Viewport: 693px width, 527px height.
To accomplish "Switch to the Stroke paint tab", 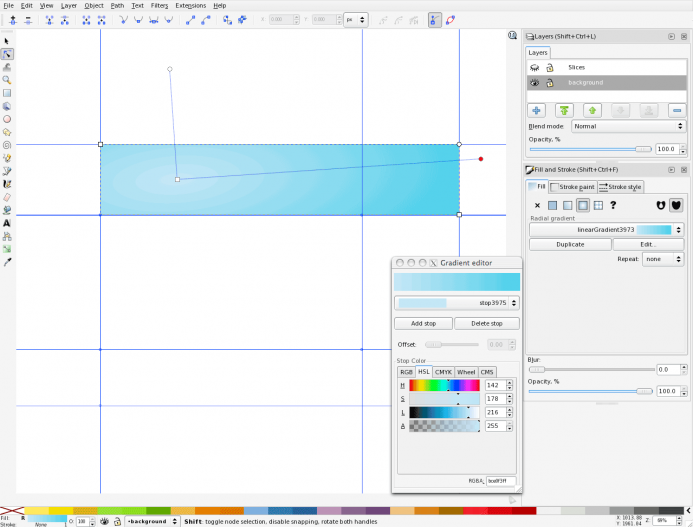I will 573,187.
